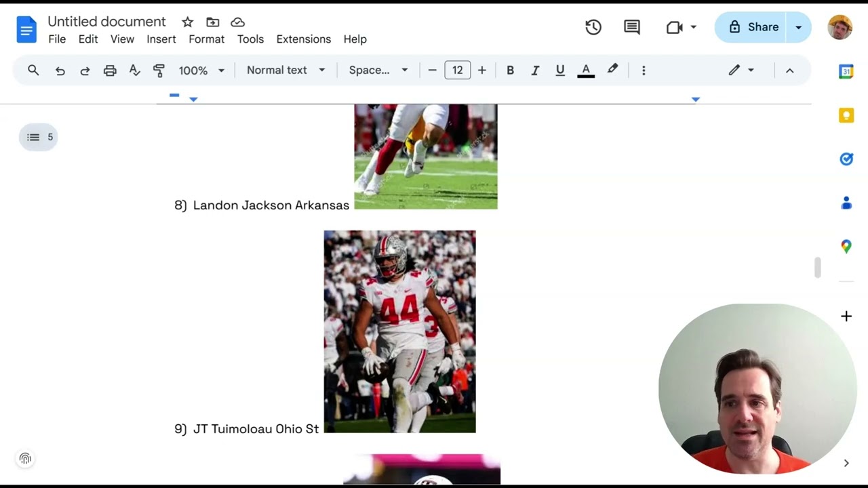
Task: Activate the paint format tool
Action: tap(159, 70)
